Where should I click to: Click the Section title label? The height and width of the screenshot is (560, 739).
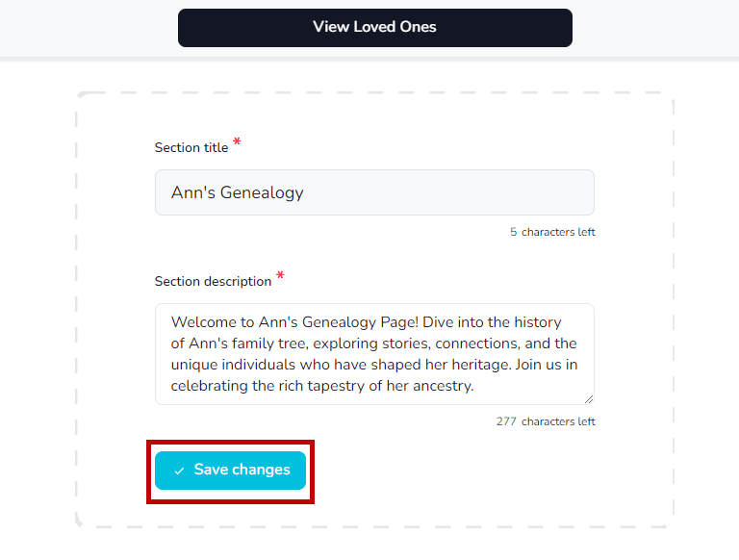[x=191, y=148]
